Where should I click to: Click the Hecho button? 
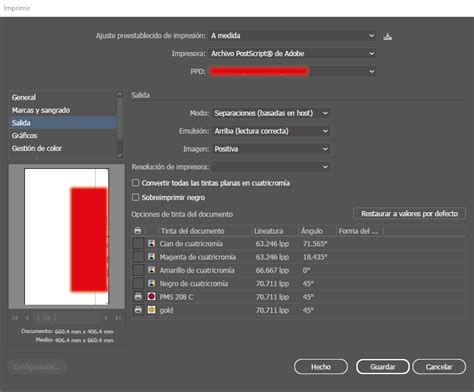321,367
